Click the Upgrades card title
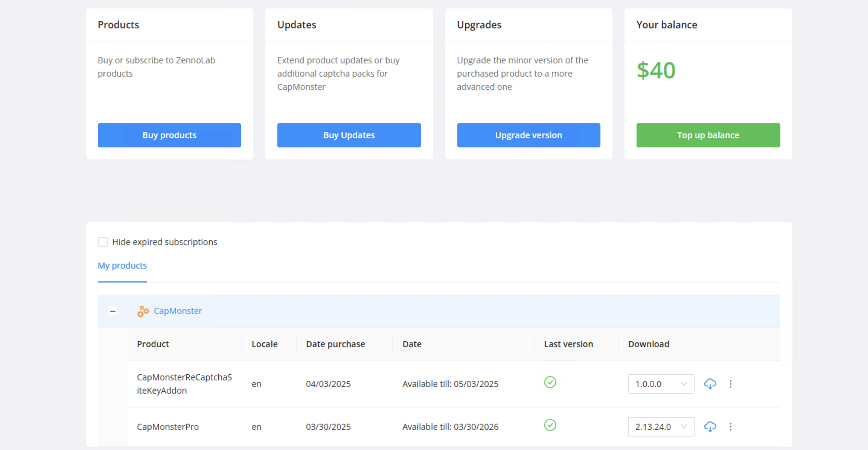The width and height of the screenshot is (868, 450). tap(479, 25)
